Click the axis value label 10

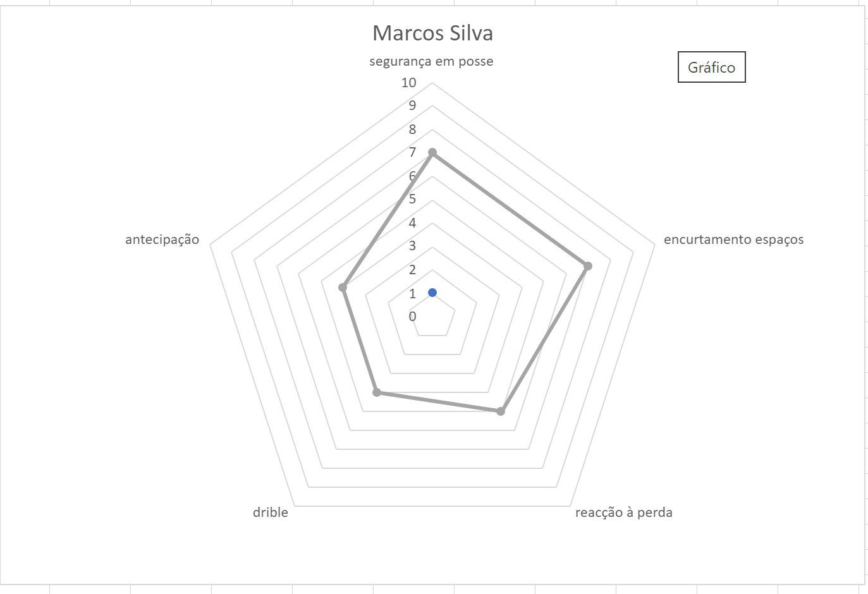408,83
